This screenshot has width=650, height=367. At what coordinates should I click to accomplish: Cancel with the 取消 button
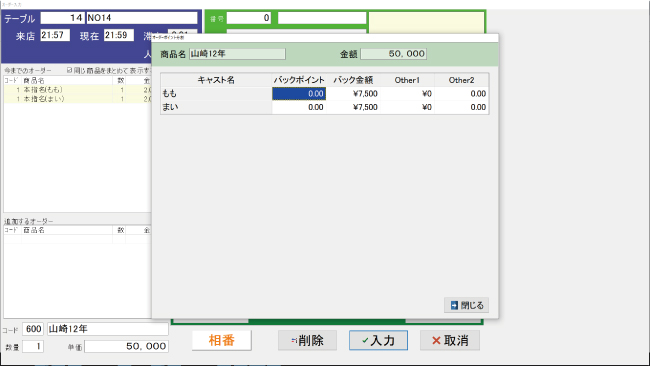(450, 340)
